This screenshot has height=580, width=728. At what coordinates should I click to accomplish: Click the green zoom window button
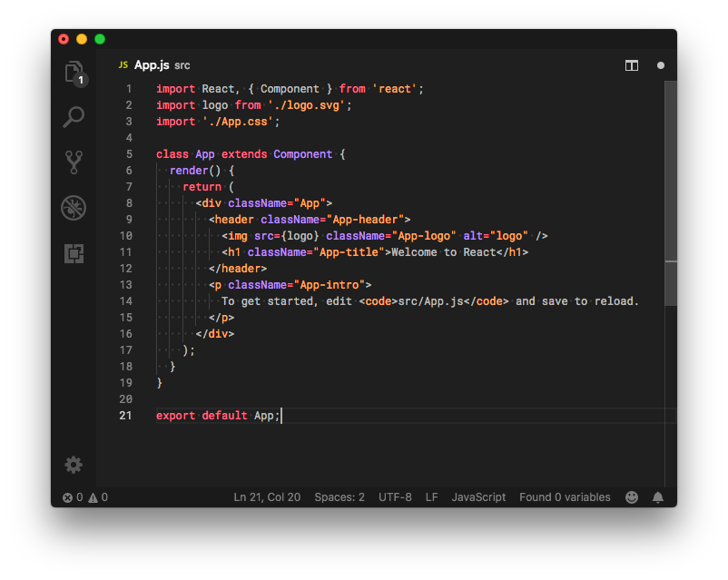click(x=100, y=39)
